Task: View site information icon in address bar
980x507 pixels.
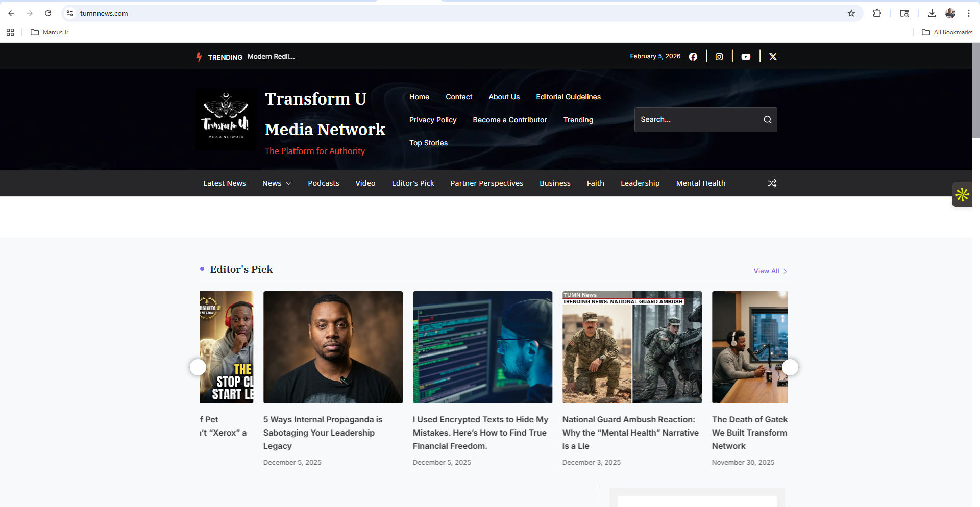Action: click(x=70, y=13)
